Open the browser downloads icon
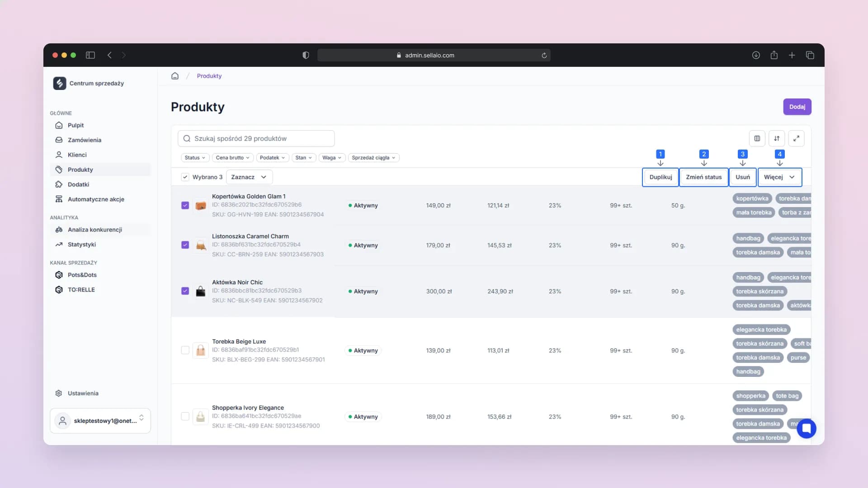 click(756, 55)
